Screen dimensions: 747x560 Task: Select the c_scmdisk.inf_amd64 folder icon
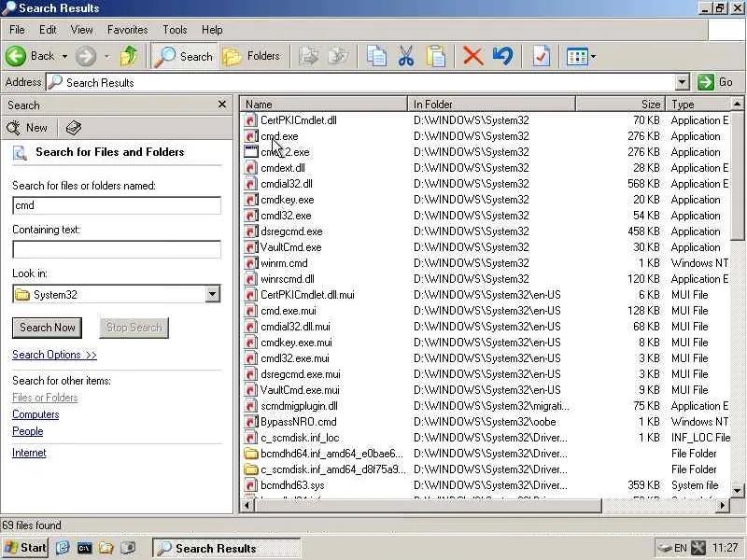coord(250,469)
